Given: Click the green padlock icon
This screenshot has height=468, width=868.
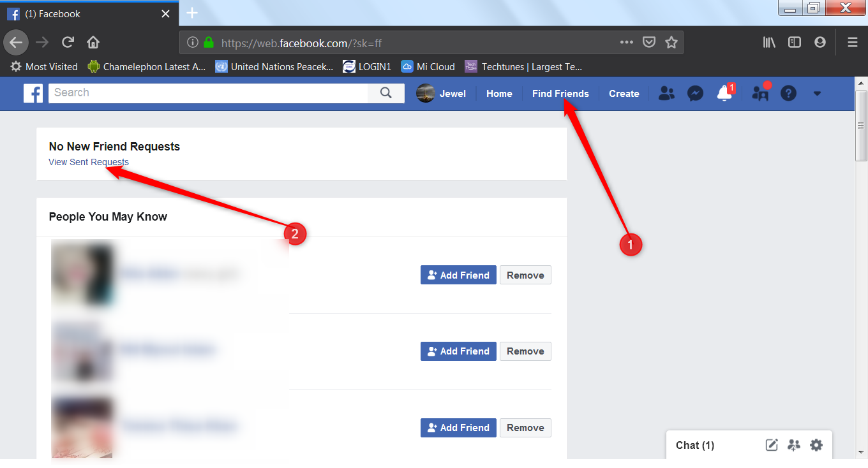Looking at the screenshot, I should coord(208,43).
